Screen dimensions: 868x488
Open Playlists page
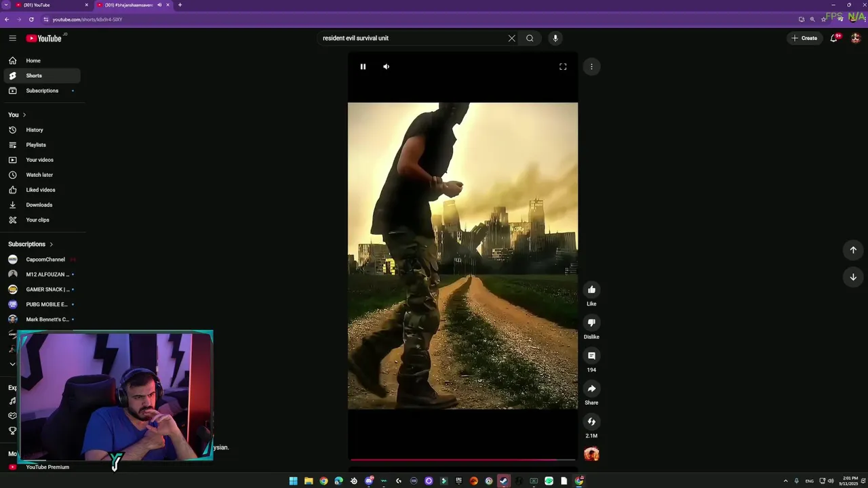click(x=42, y=144)
